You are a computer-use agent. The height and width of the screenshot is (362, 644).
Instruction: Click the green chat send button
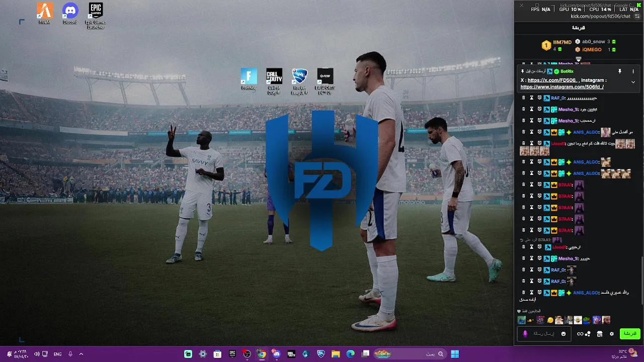(x=629, y=334)
